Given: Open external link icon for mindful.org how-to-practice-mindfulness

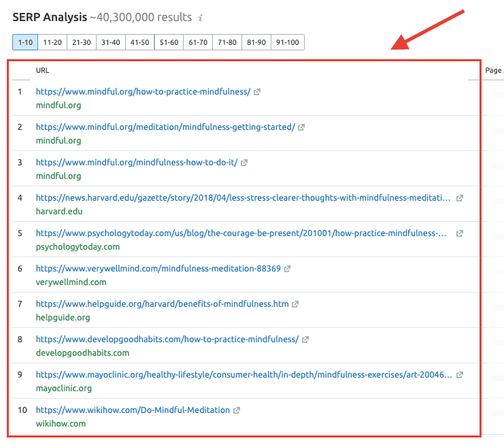Looking at the screenshot, I should click(257, 92).
